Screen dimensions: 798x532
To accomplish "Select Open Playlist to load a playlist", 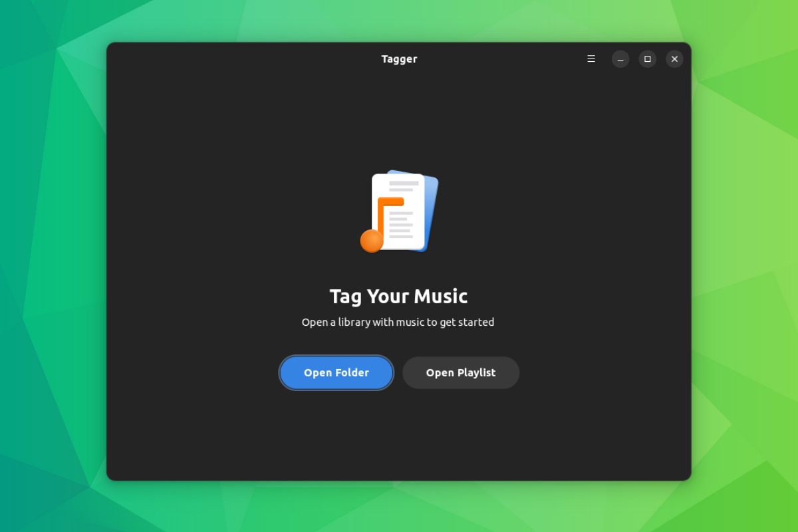I will point(460,372).
